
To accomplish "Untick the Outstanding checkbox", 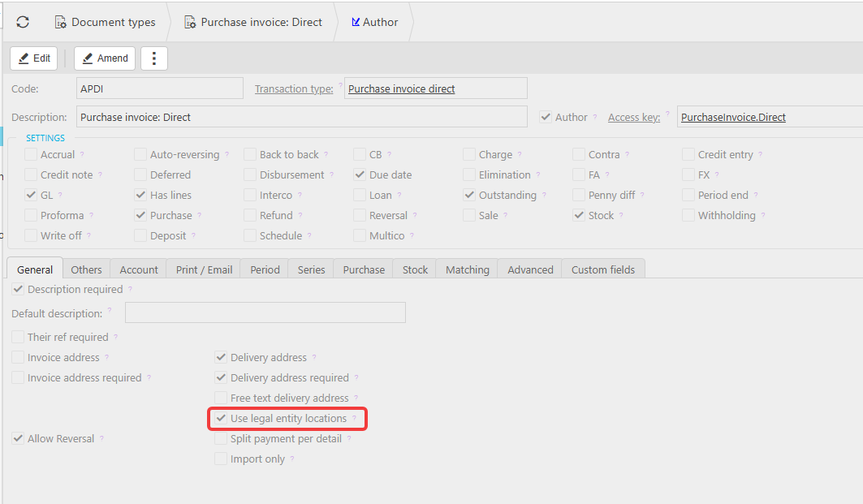I will click(x=469, y=196).
